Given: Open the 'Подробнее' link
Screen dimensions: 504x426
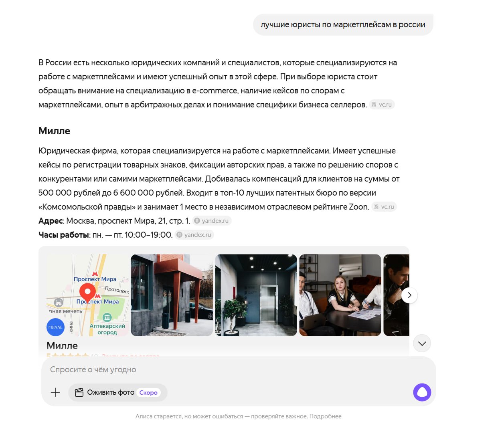Looking at the screenshot, I should [x=325, y=416].
